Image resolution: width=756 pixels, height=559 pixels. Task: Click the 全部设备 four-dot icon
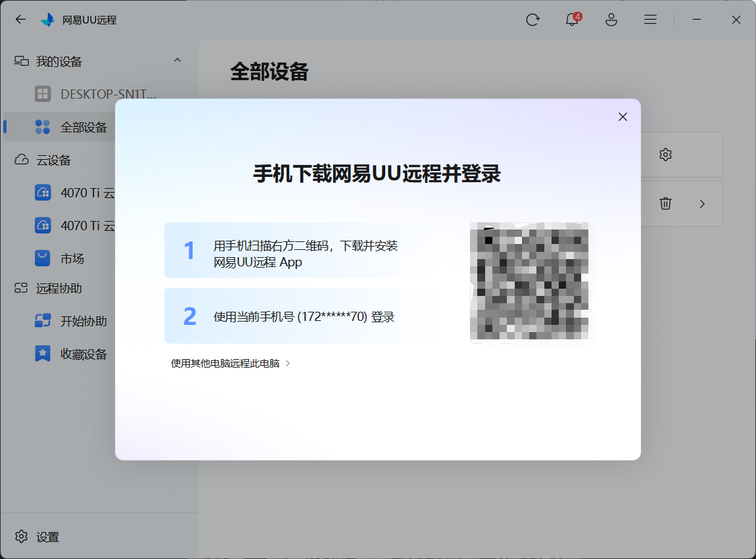point(43,127)
